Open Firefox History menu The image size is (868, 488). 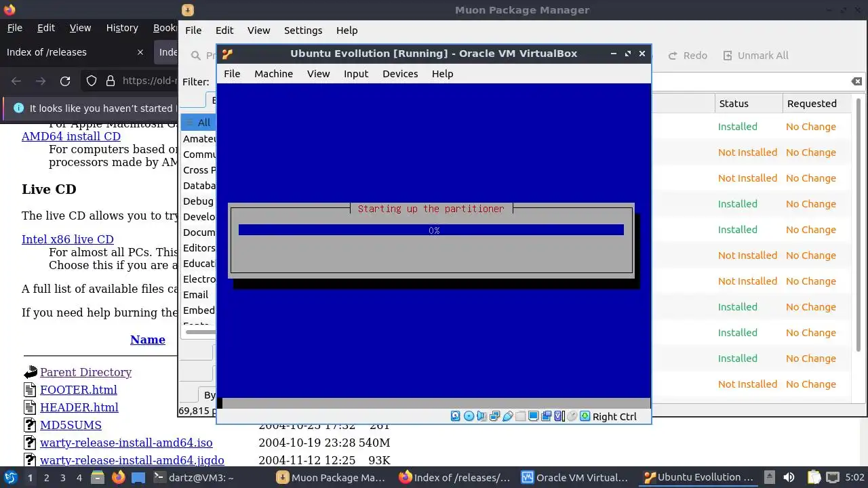(122, 28)
